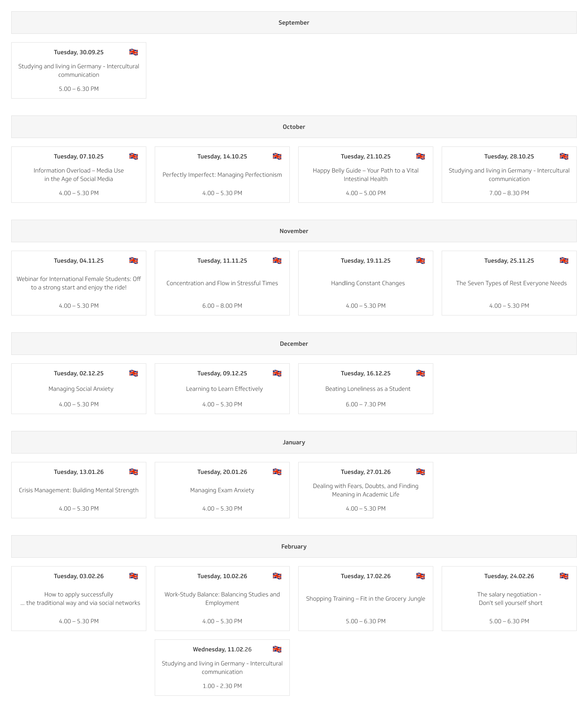This screenshot has height=707, width=588.
Task: Select the November month header
Action: [294, 231]
